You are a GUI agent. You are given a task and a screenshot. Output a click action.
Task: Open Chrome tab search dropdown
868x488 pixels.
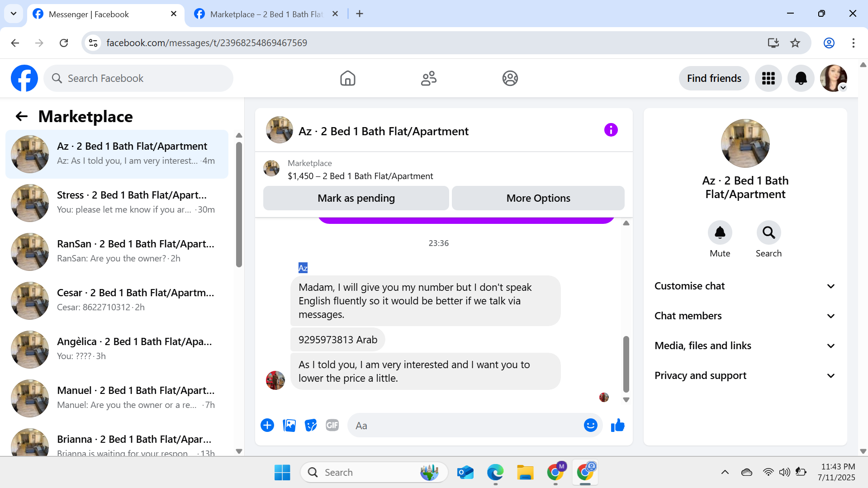tap(14, 14)
